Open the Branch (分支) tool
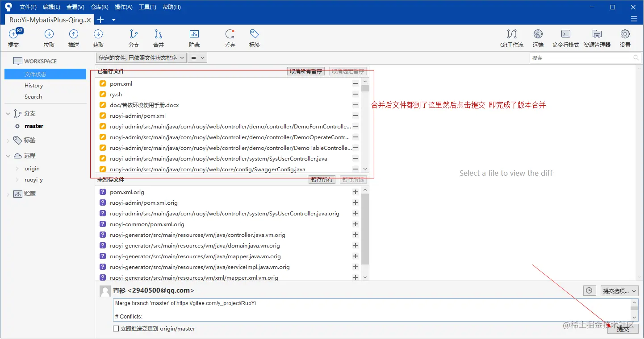Screen dimensions: 644x339 click(134, 38)
